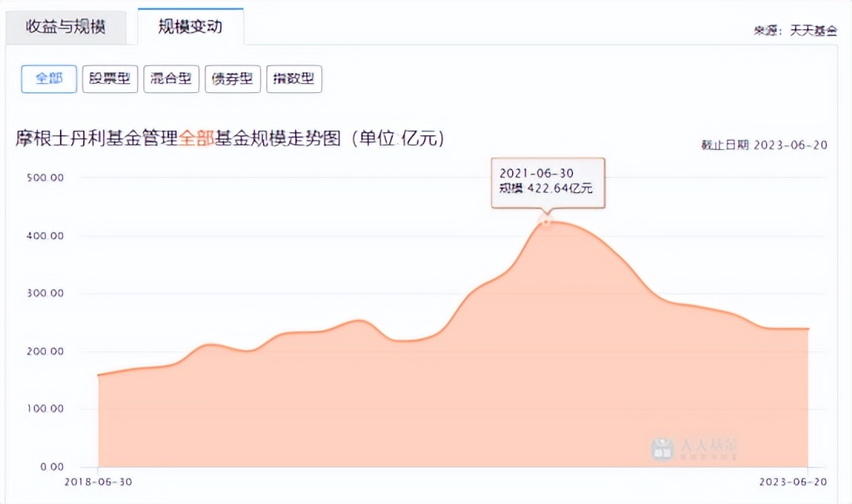Click the tooltip showing 规模 422.64亿元
852x504 pixels.
pos(547,183)
